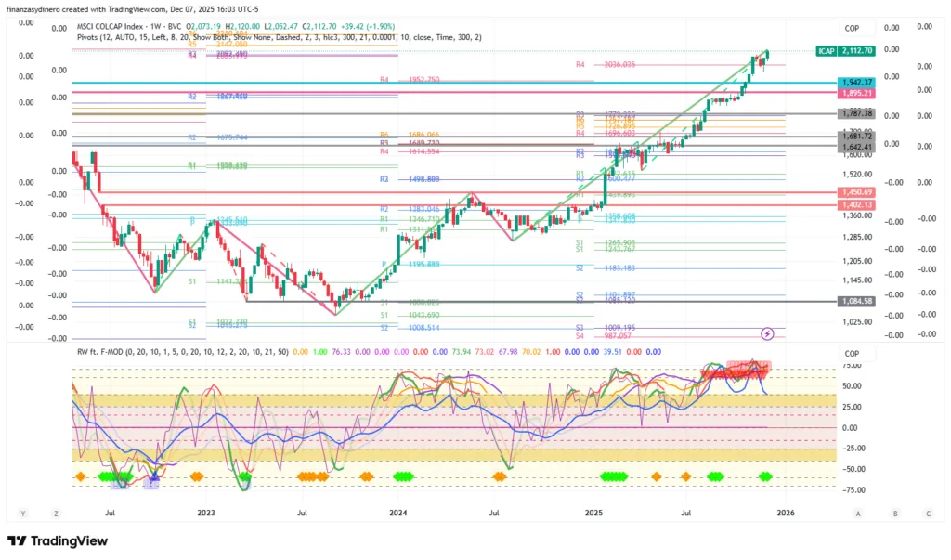The image size is (951, 560).
Task: Click the purple lightning event icon
Action: click(x=768, y=332)
